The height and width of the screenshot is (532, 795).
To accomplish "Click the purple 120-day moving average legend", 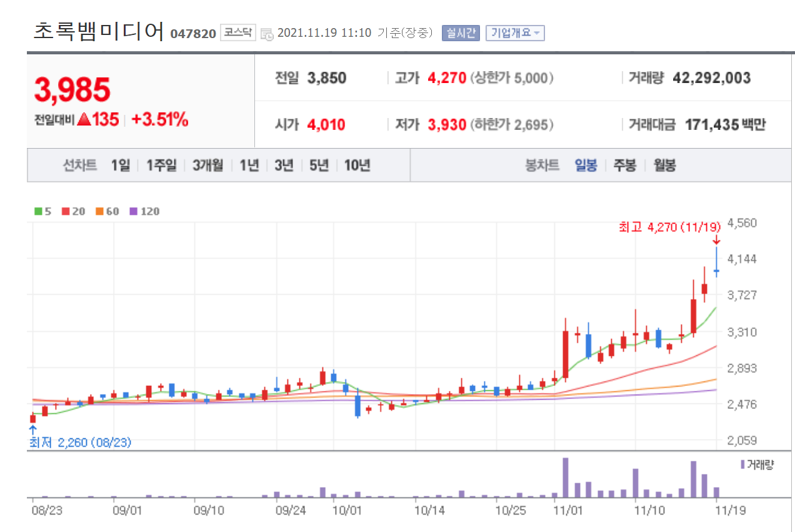I will click(144, 211).
